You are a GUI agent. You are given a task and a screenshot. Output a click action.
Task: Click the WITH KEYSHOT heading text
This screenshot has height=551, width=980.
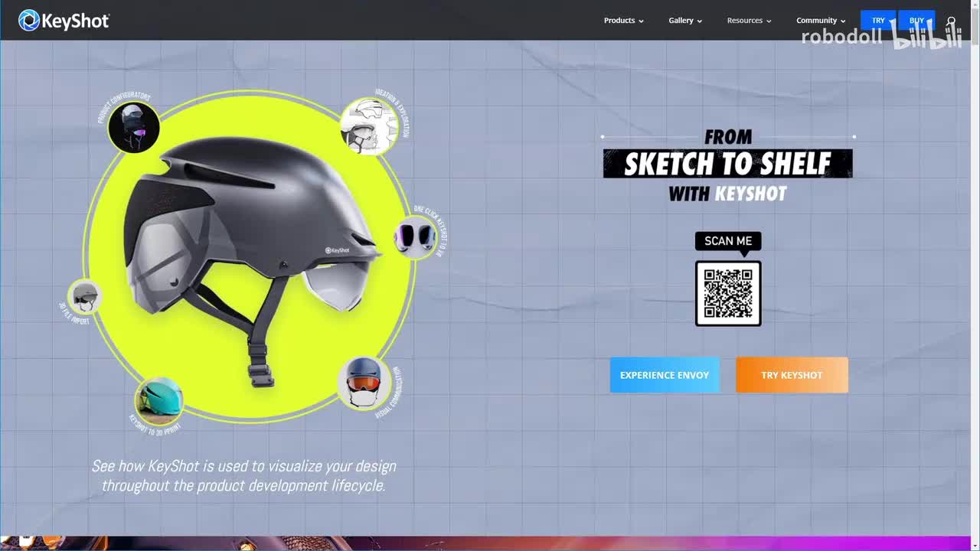coord(727,194)
